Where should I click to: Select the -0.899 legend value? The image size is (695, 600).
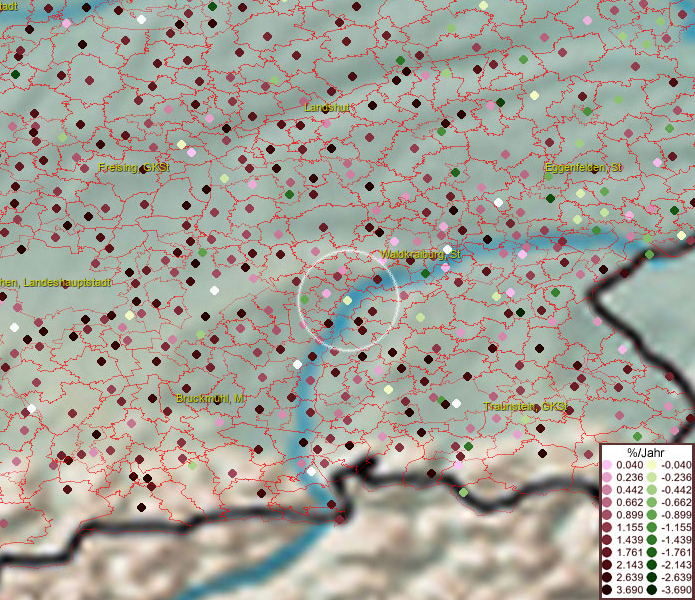click(x=676, y=515)
